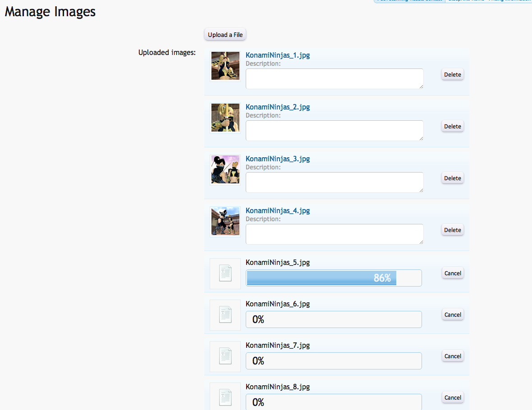
Task: Remove KonamiNinjas_4.jpg using its Delete button
Action: click(x=452, y=230)
